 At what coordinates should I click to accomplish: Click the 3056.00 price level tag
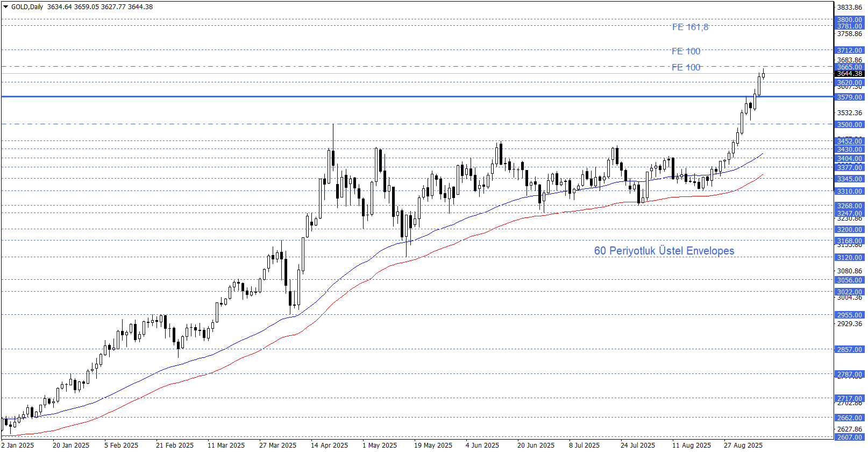pyautogui.click(x=849, y=280)
